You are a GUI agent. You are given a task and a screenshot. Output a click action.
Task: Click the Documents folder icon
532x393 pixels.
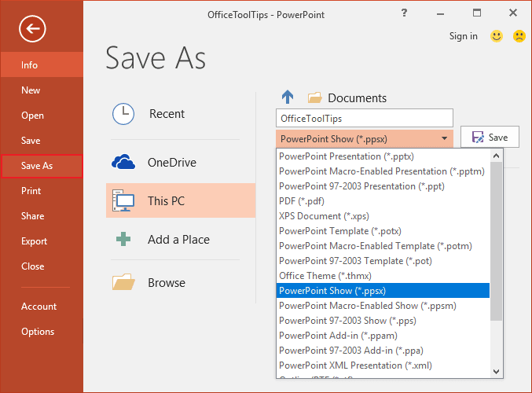tap(314, 97)
